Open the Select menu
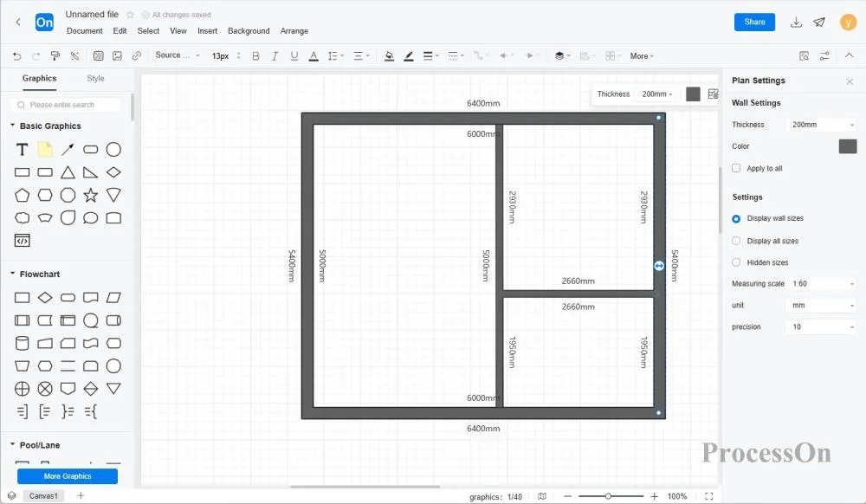Image resolution: width=866 pixels, height=504 pixels. pyautogui.click(x=148, y=31)
